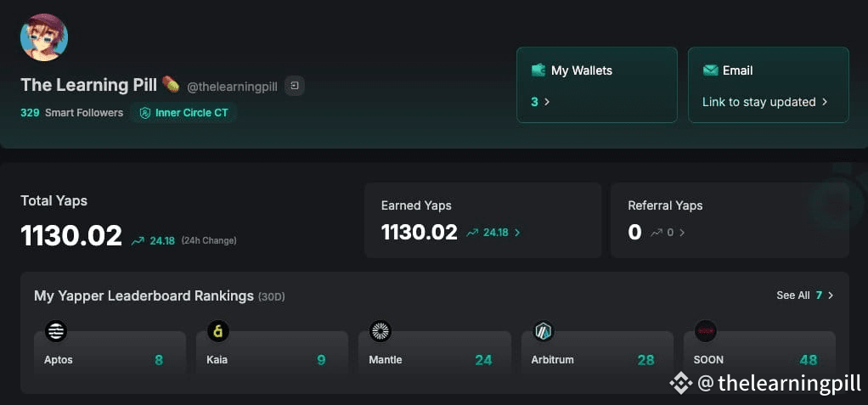Viewport: 868px width, 405px height.
Task: Click the 24h Change label
Action: click(x=209, y=240)
